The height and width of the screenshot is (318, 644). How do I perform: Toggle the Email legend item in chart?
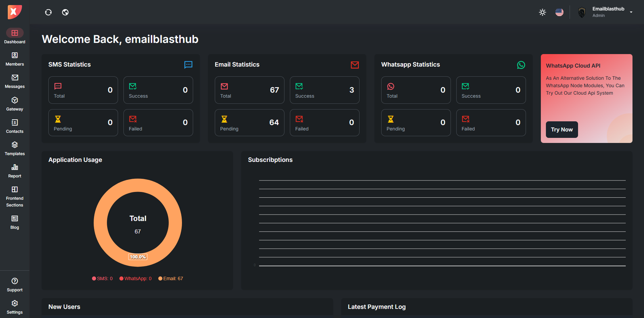[171, 278]
